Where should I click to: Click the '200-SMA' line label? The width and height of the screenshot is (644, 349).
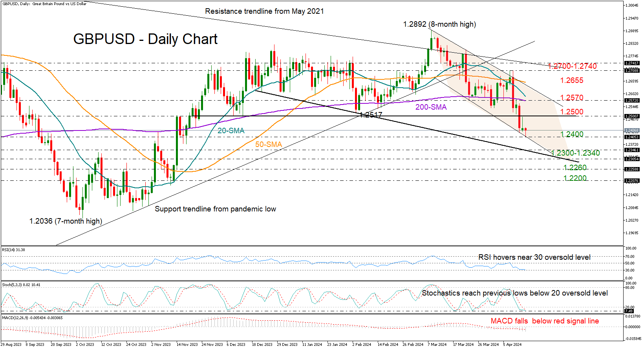431,107
